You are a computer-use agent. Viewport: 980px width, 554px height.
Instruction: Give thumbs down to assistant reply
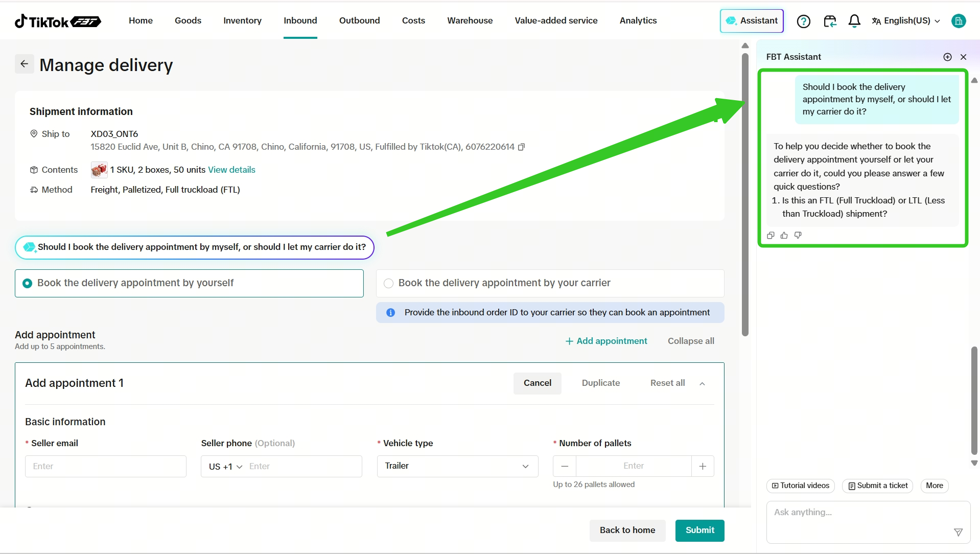coord(798,236)
